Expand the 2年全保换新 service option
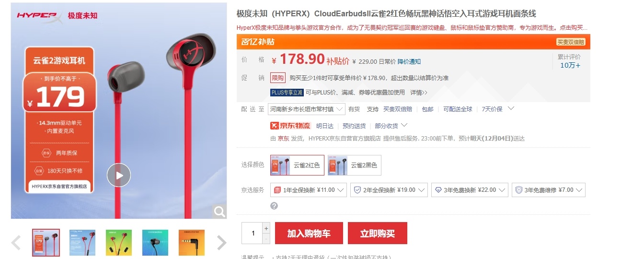Viewport: 644px width, 259px height. (389, 190)
